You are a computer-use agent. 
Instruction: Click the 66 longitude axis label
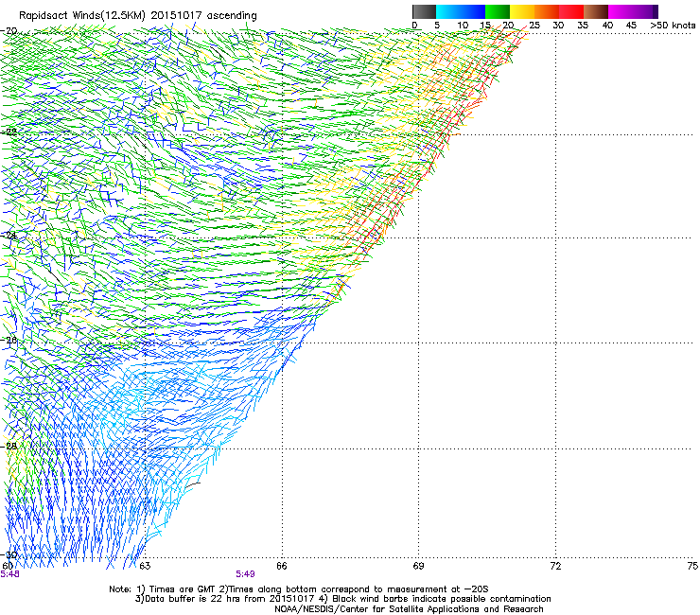pyautogui.click(x=282, y=566)
